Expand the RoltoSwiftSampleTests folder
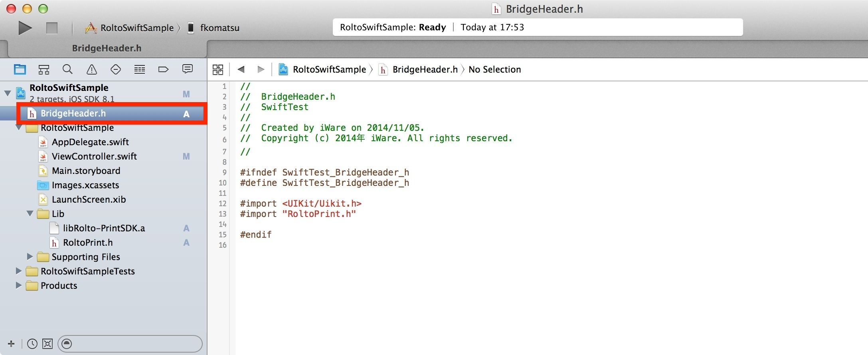 [18, 271]
